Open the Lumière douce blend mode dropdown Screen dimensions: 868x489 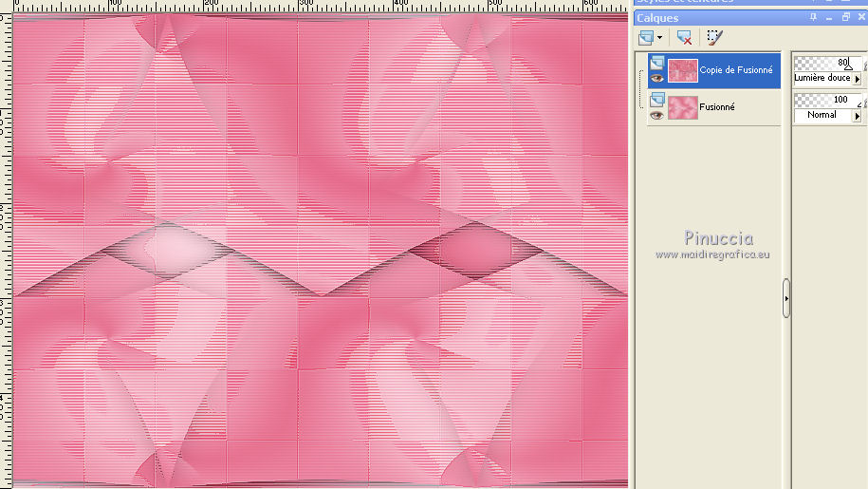coord(857,79)
